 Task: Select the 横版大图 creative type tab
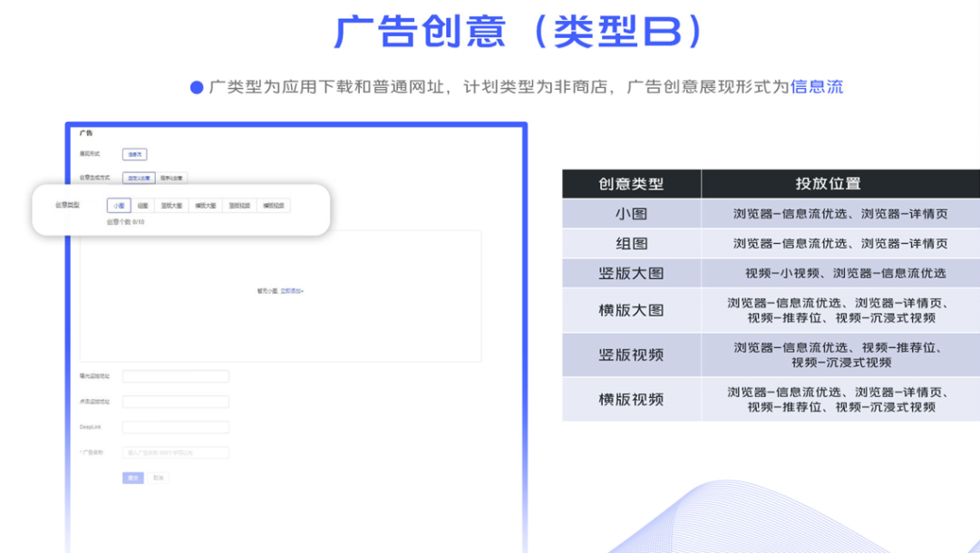206,206
